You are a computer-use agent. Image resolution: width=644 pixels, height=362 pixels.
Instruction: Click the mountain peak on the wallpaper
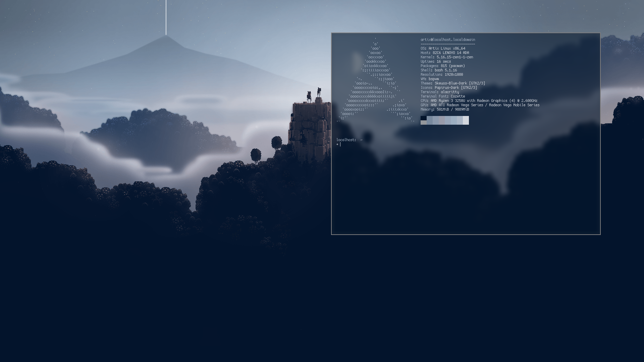coord(166,37)
